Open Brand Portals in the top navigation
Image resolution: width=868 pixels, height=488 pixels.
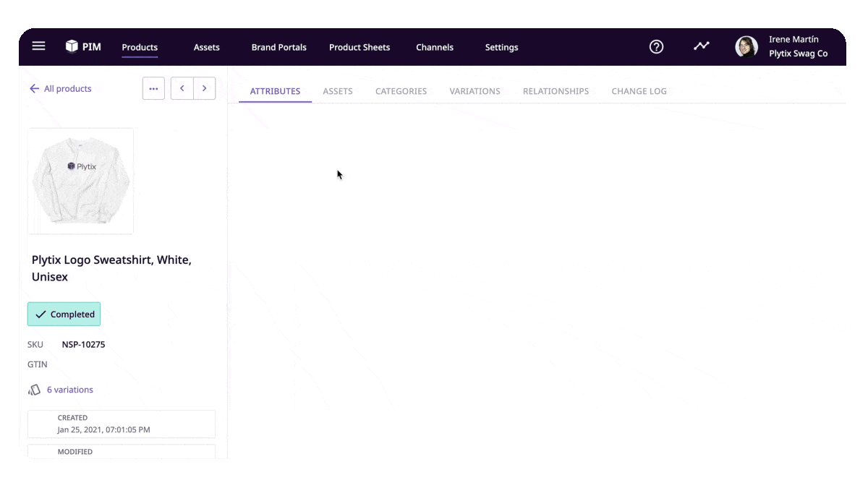[279, 47]
